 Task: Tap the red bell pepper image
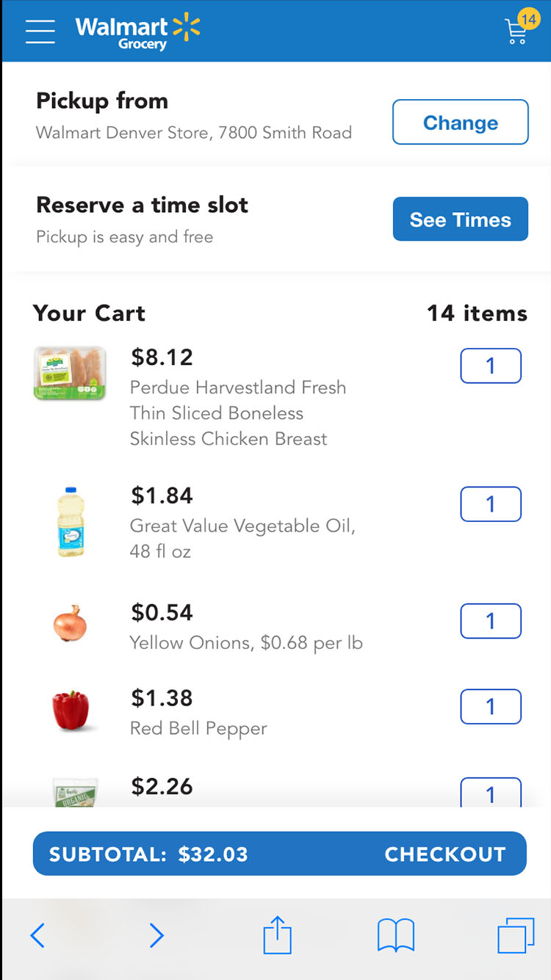(71, 711)
